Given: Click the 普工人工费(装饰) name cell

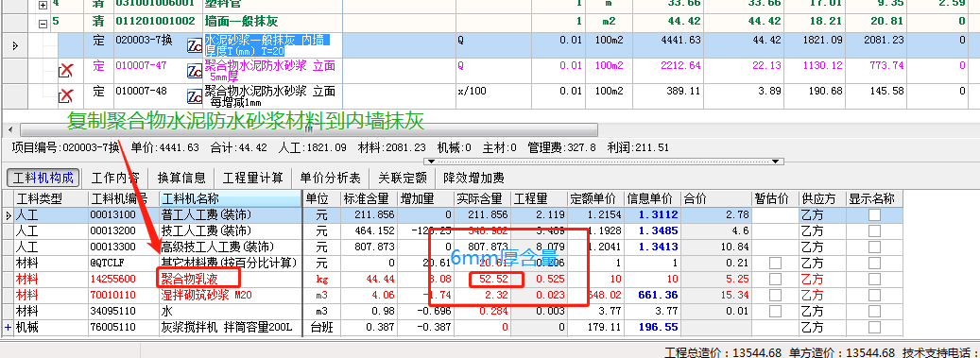Looking at the screenshot, I should (x=230, y=215).
